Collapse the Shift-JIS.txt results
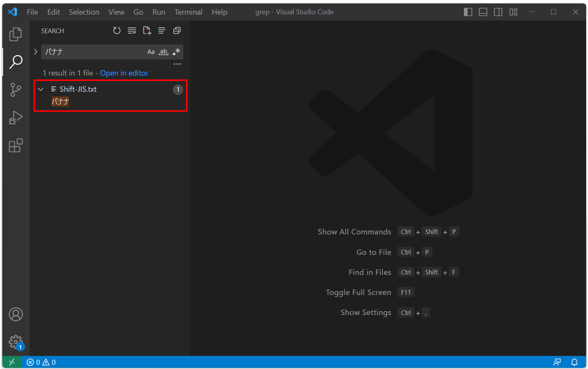The height and width of the screenshot is (369, 588). click(x=41, y=89)
